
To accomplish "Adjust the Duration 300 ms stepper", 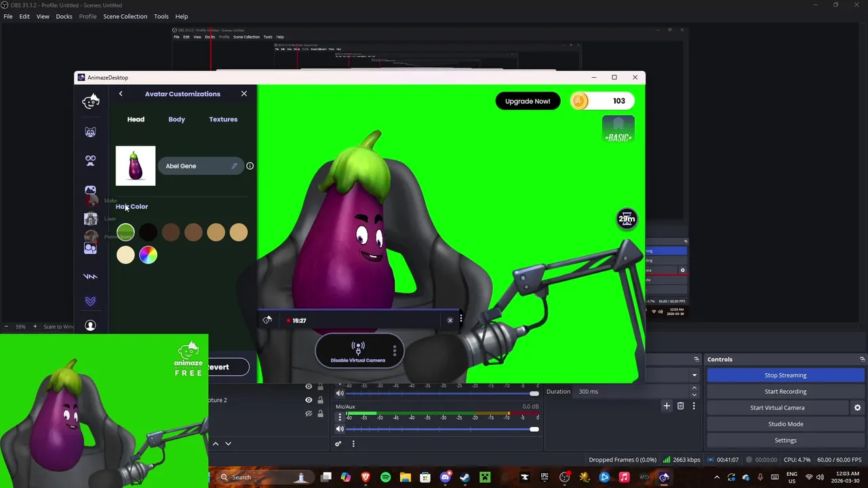I will (694, 392).
